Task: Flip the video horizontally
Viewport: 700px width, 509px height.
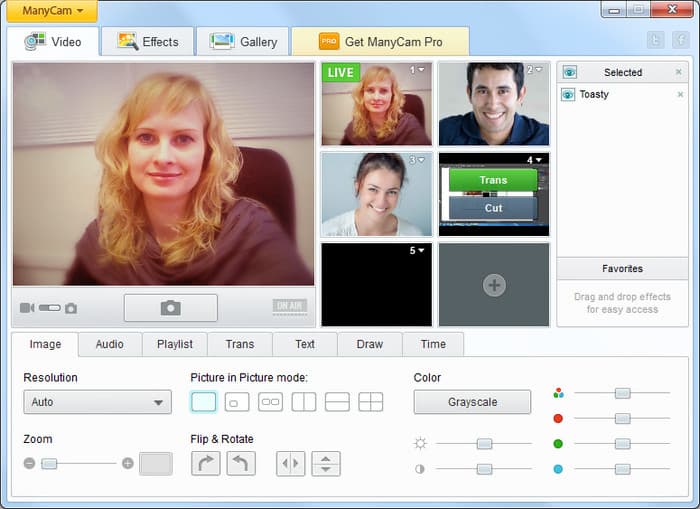Action: click(291, 464)
